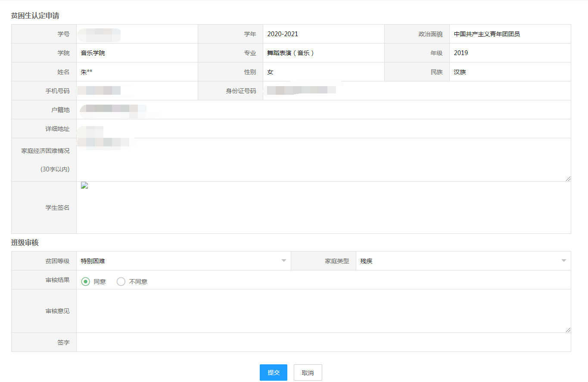Click the 班级审核 section heading
Screen dimensions: 588x382
(25, 243)
